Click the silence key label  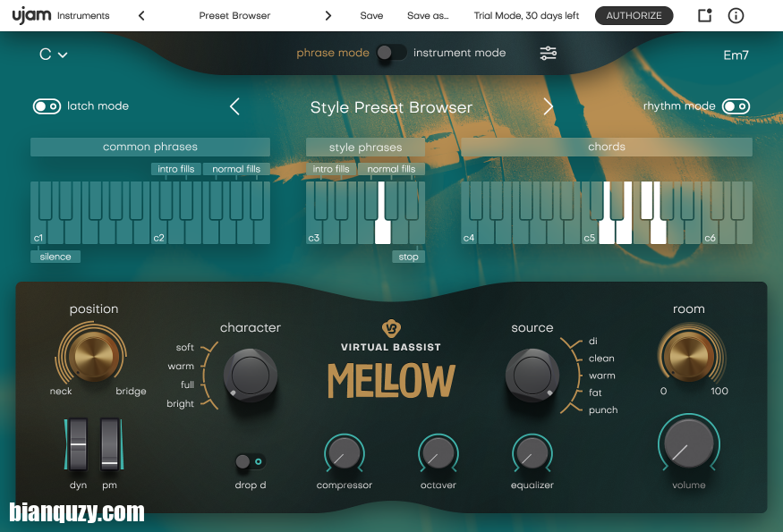coord(55,257)
